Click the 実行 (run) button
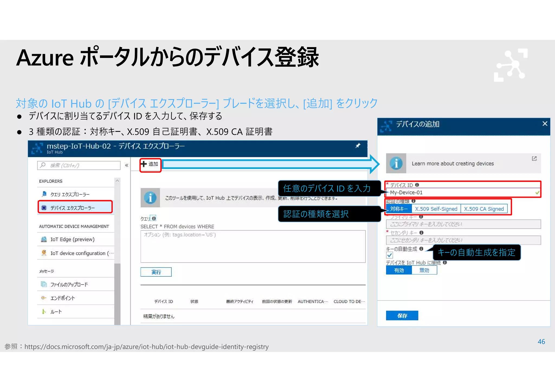 [x=156, y=272]
